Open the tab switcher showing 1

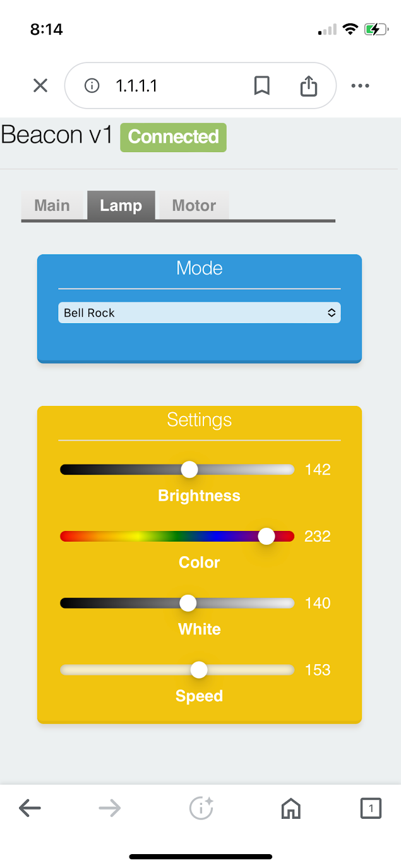tap(371, 808)
